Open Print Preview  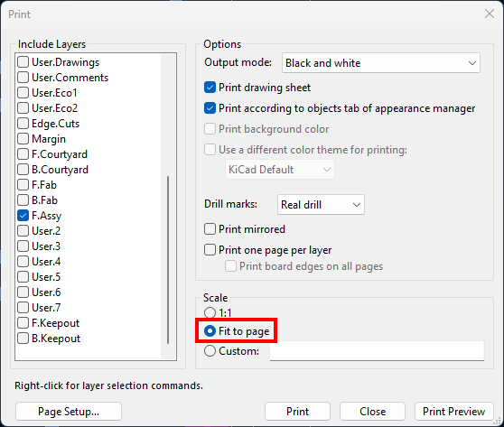coord(453,412)
